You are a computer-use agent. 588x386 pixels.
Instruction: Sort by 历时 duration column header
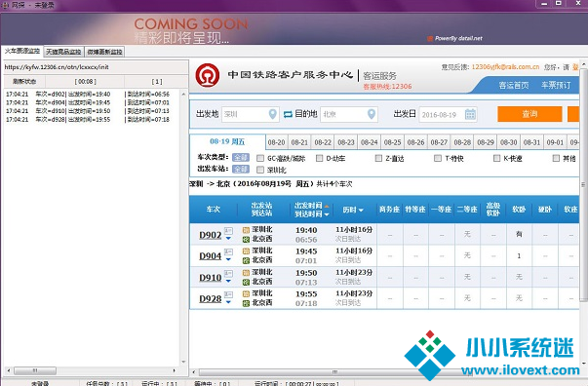coord(353,210)
